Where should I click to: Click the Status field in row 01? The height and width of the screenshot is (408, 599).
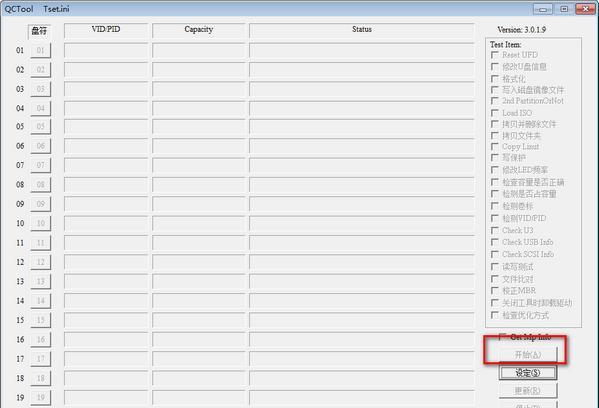pyautogui.click(x=362, y=50)
